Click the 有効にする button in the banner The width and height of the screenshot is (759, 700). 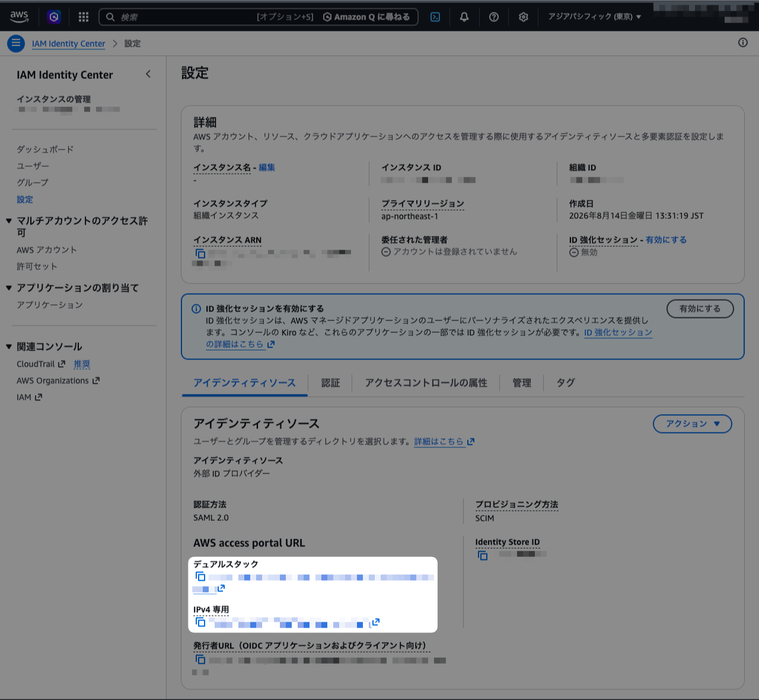[700, 308]
